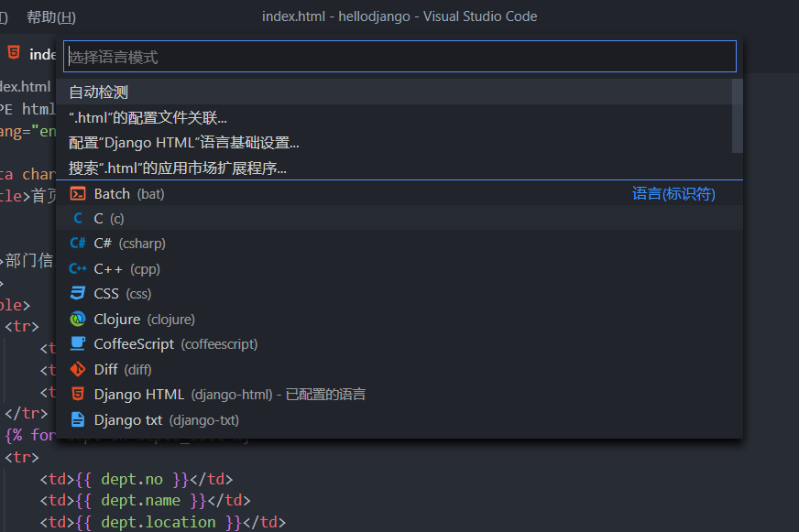
Task: Click the CoffeeScript cup icon
Action: coord(78,343)
